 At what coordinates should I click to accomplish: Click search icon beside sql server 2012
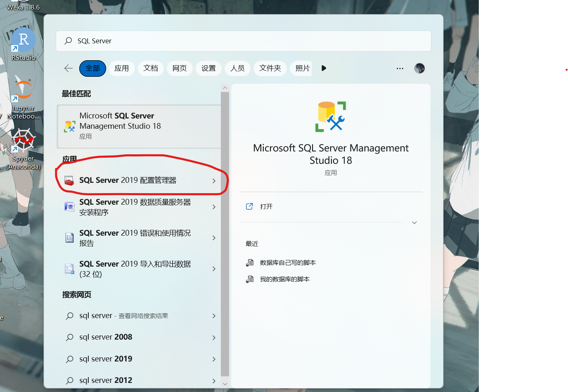(x=70, y=380)
